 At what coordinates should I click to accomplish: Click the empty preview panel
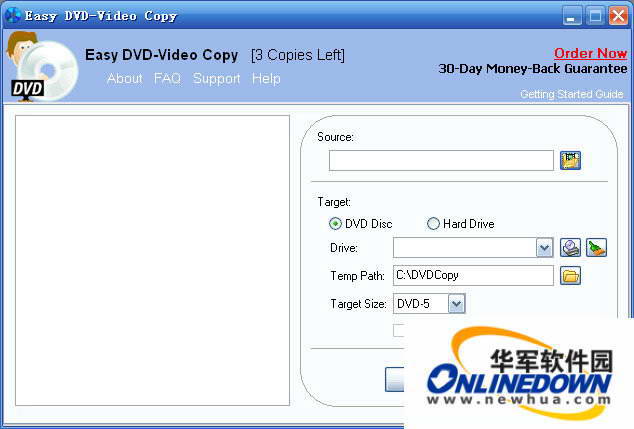pos(152,260)
